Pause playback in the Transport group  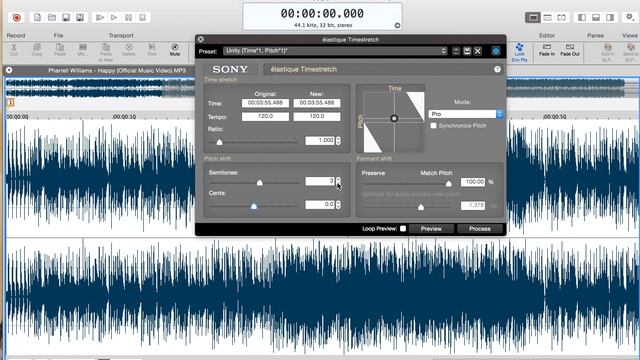(128, 17)
